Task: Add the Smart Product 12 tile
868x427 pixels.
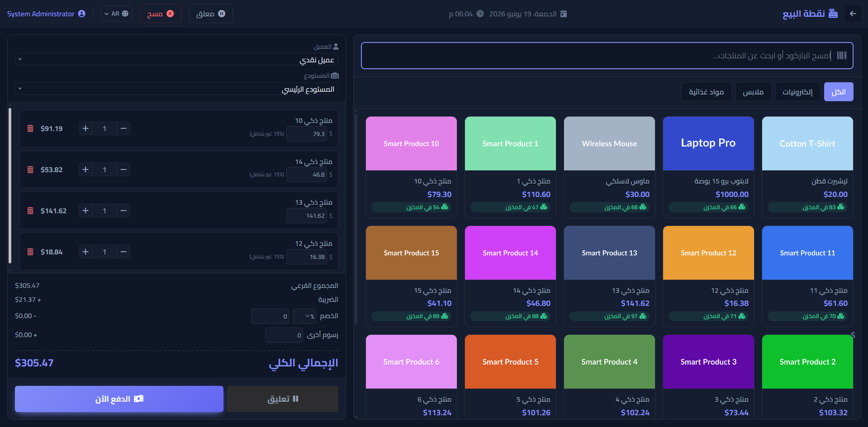Action: pos(709,276)
